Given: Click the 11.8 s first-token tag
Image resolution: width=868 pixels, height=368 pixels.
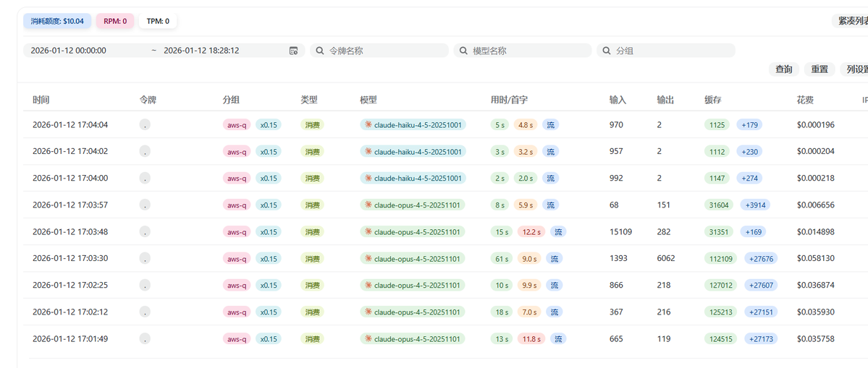Looking at the screenshot, I should tap(531, 338).
